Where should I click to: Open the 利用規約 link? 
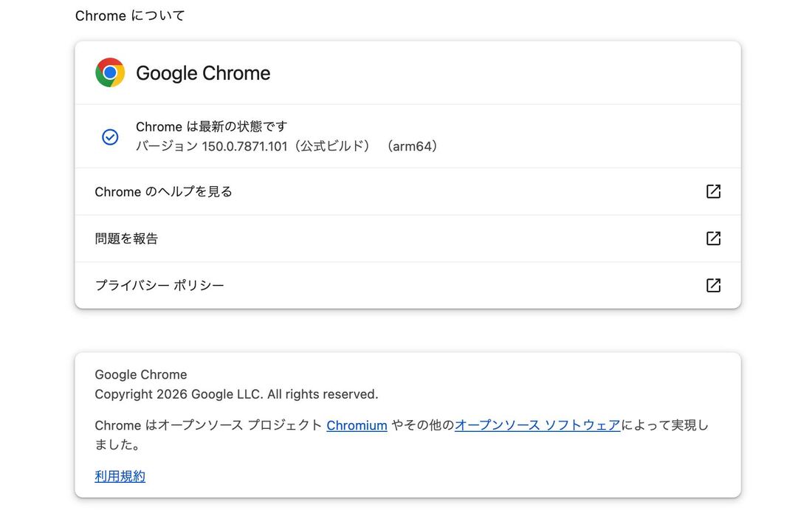(x=120, y=476)
